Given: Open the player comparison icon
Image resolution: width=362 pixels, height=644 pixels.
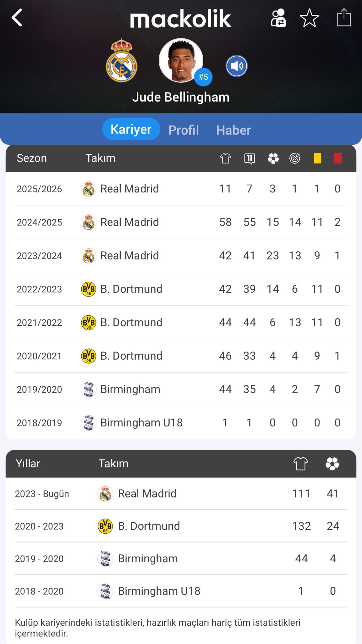Looking at the screenshot, I should 278,18.
